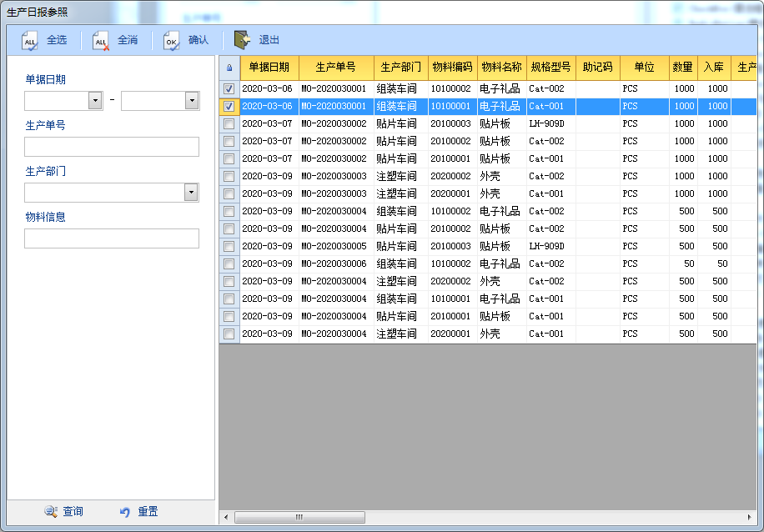Check the MO-2020030002 row with 物料编码 20100001
This screenshot has height=532, width=764.
point(229,158)
